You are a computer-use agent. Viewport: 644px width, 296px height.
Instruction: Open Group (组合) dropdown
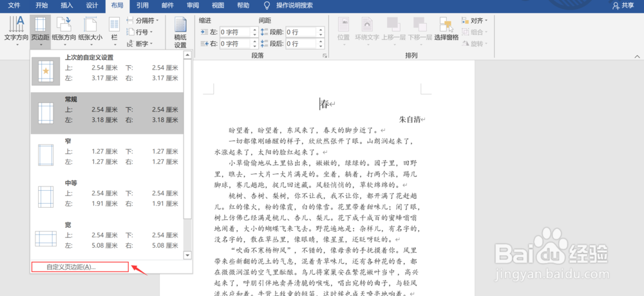pos(475,32)
